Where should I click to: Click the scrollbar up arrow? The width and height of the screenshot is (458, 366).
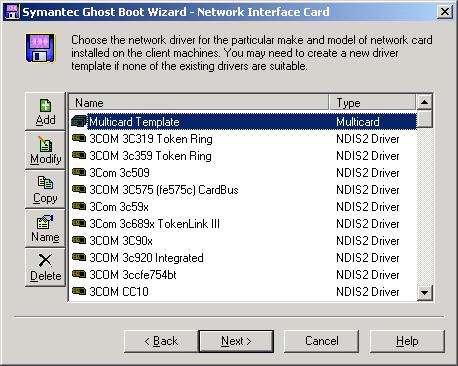pyautogui.click(x=425, y=102)
